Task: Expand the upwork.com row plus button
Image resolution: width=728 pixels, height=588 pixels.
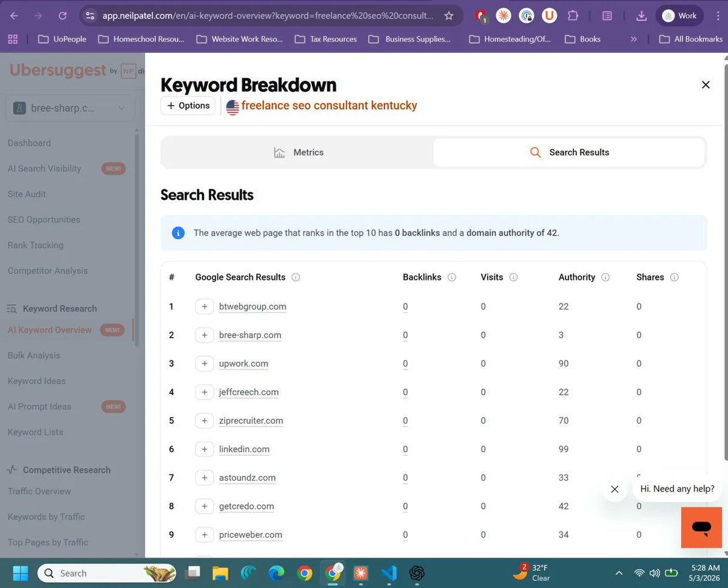Action: coord(204,363)
